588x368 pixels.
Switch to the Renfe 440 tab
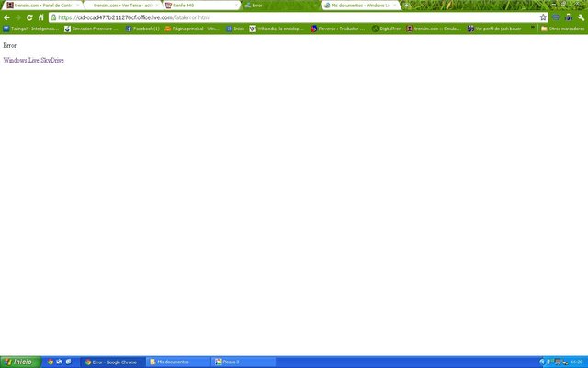click(x=202, y=6)
